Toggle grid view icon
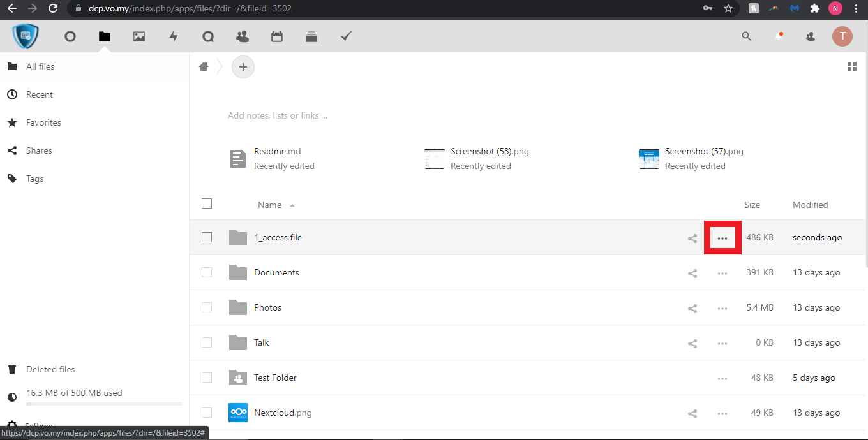 coord(851,67)
